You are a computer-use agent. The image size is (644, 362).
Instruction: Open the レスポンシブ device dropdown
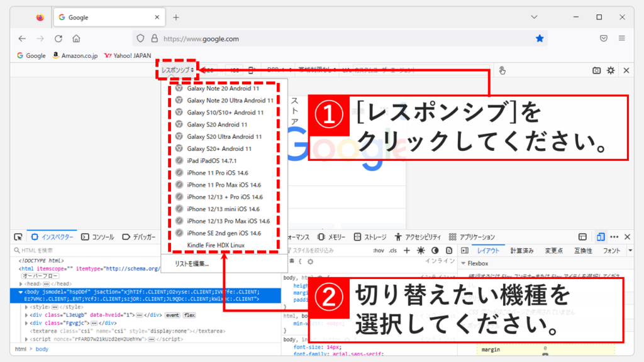click(177, 70)
